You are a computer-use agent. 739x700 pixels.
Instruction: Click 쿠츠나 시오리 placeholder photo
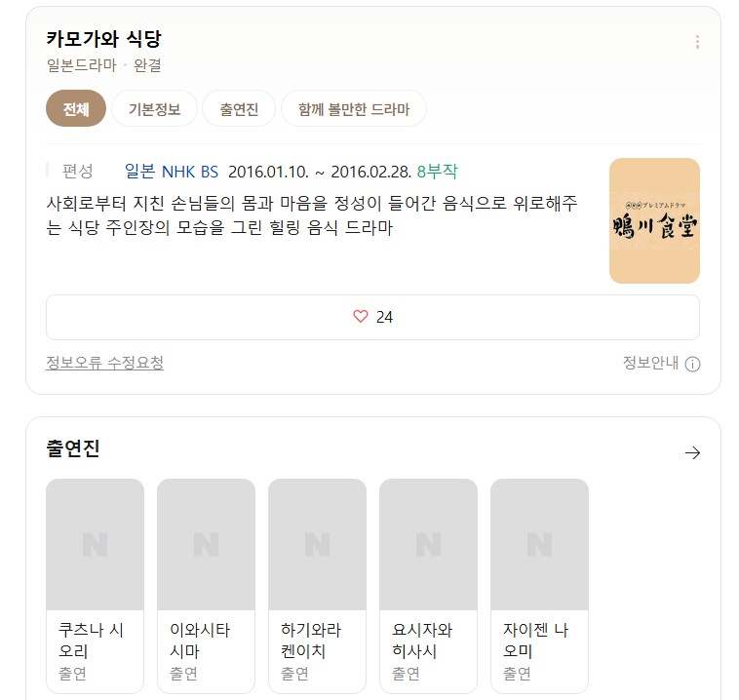click(x=95, y=544)
